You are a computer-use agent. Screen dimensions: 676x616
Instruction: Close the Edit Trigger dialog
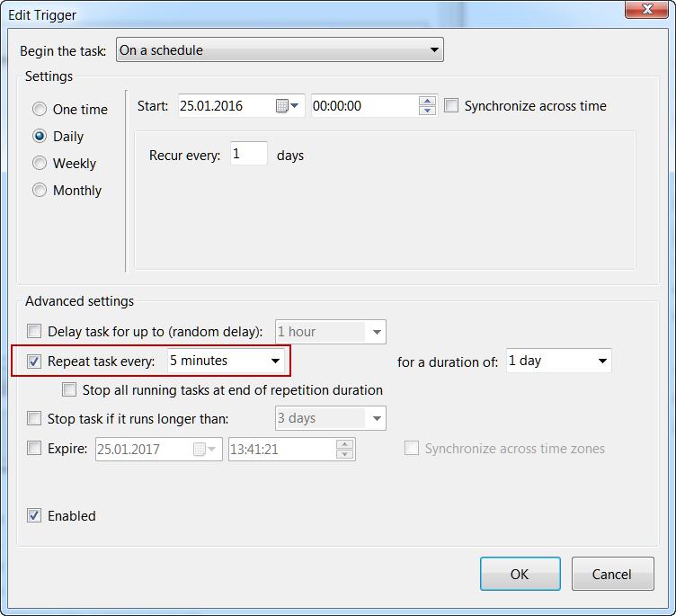pyautogui.click(x=640, y=11)
